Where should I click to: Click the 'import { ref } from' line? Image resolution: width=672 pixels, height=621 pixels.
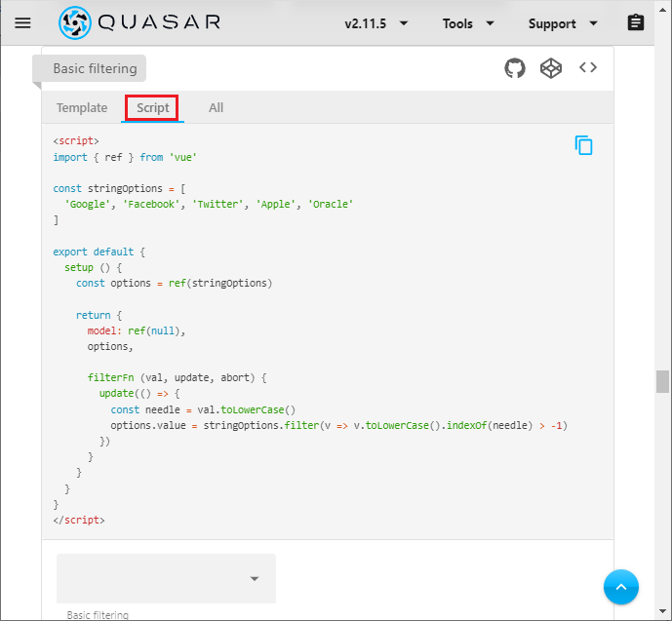click(125, 157)
